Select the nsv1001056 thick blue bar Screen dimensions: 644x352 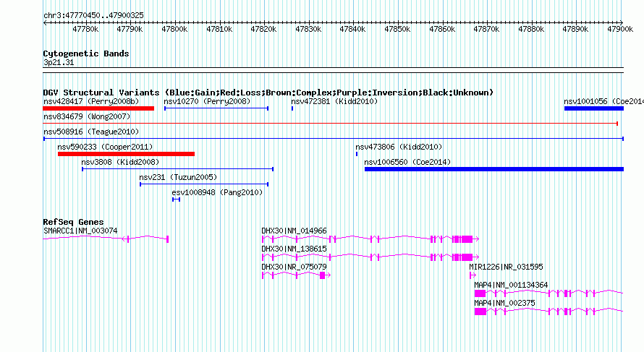(594, 108)
